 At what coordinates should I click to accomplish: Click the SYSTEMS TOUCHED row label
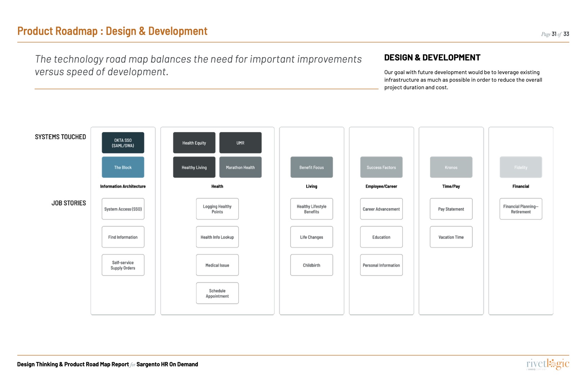[61, 137]
